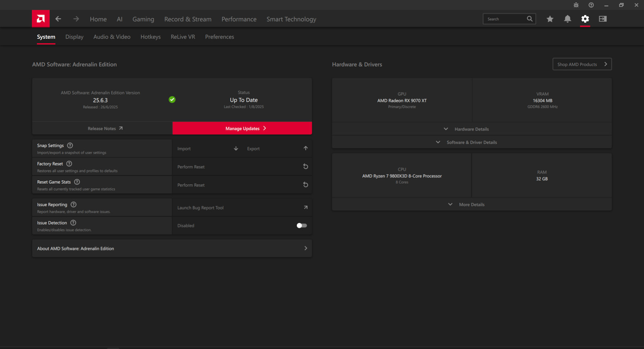This screenshot has width=644, height=349.
Task: Click the Import down arrow icon
Action: [236, 148]
